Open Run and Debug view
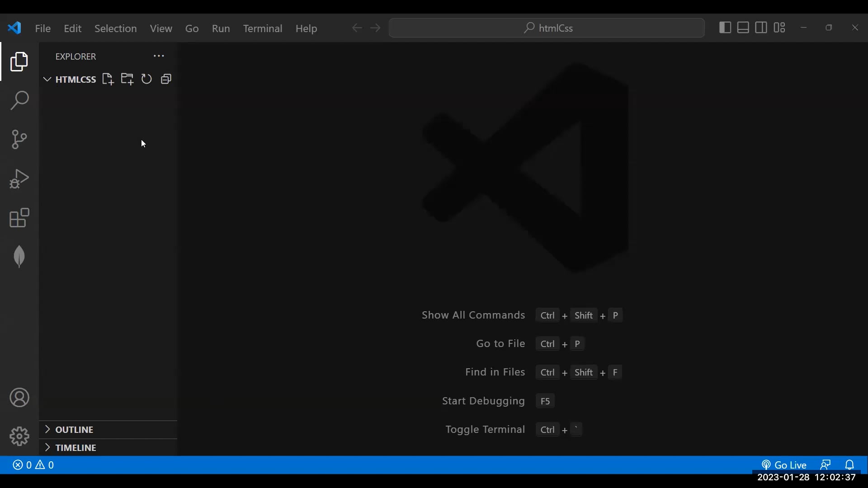 point(19,178)
